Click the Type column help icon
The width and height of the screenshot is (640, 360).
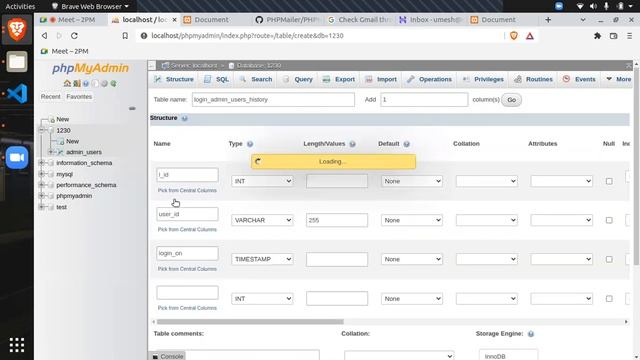(250, 144)
